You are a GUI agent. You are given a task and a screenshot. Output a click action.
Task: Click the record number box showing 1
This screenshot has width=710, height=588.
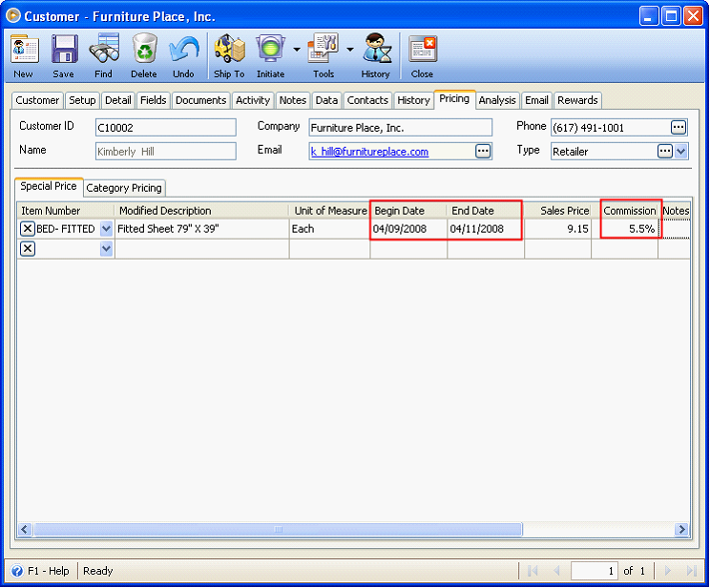(x=595, y=571)
